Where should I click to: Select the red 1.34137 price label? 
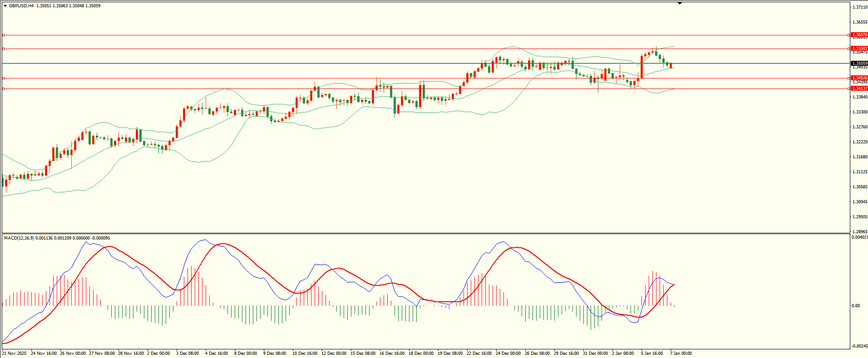859,88
